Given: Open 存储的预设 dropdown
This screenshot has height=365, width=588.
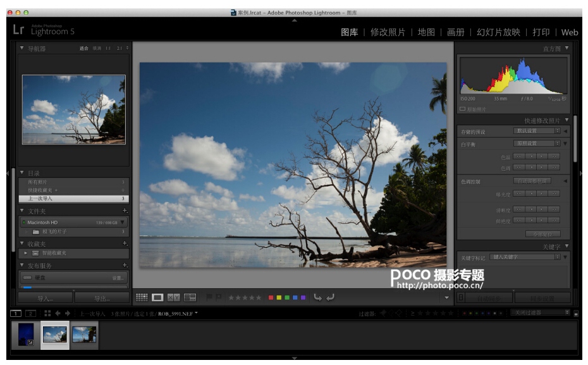Looking at the screenshot, I should click(x=537, y=131).
